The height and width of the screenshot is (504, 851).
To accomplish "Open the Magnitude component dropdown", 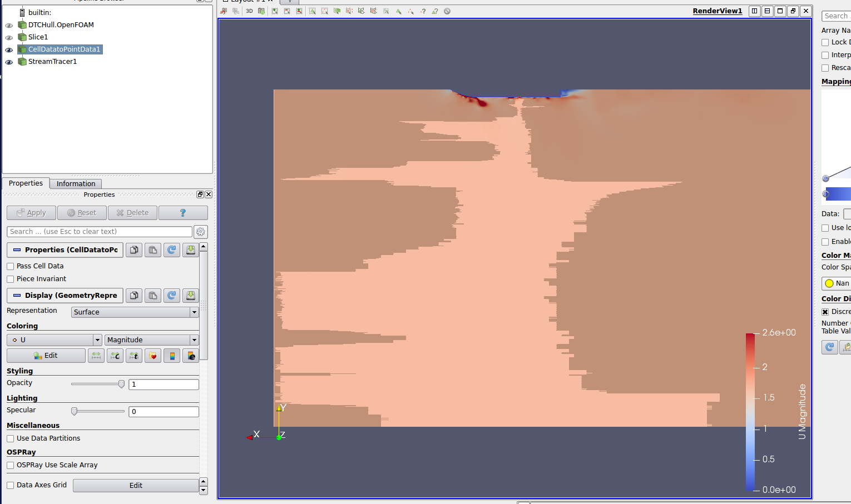I will coord(151,340).
